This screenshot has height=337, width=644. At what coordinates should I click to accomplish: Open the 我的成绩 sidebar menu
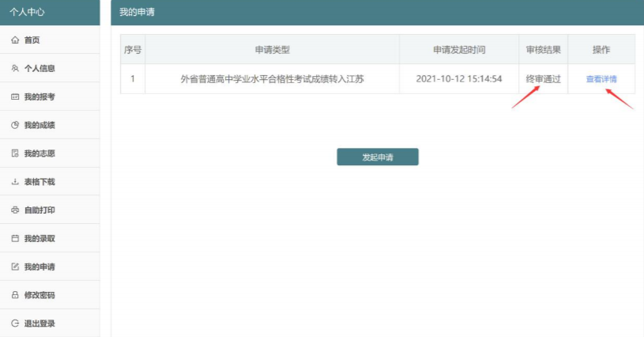(x=39, y=125)
